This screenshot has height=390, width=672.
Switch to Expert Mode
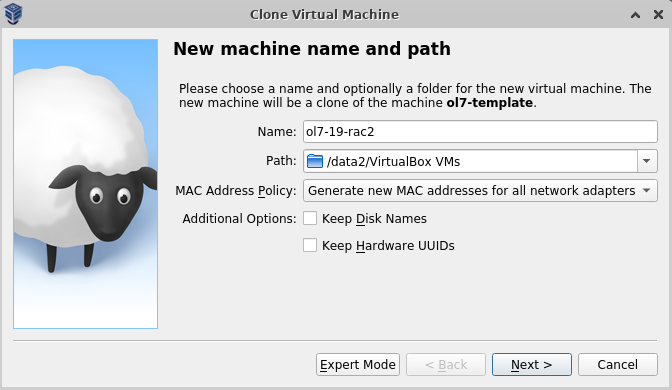click(358, 365)
